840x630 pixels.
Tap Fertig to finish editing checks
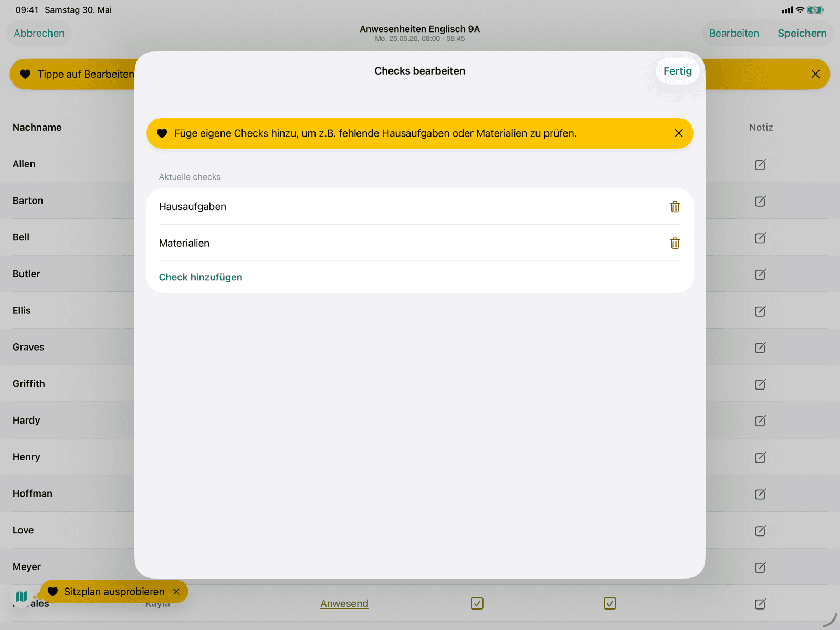tap(677, 71)
